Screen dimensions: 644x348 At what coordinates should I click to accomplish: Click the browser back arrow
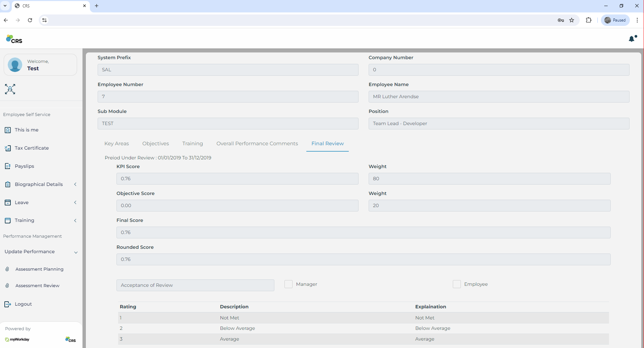(x=6, y=20)
